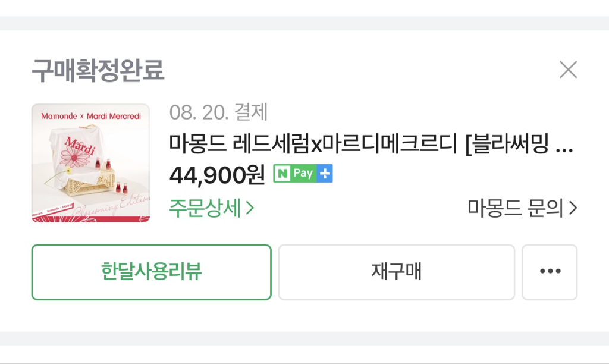
Task: Click the green N logo
Action: (282, 174)
